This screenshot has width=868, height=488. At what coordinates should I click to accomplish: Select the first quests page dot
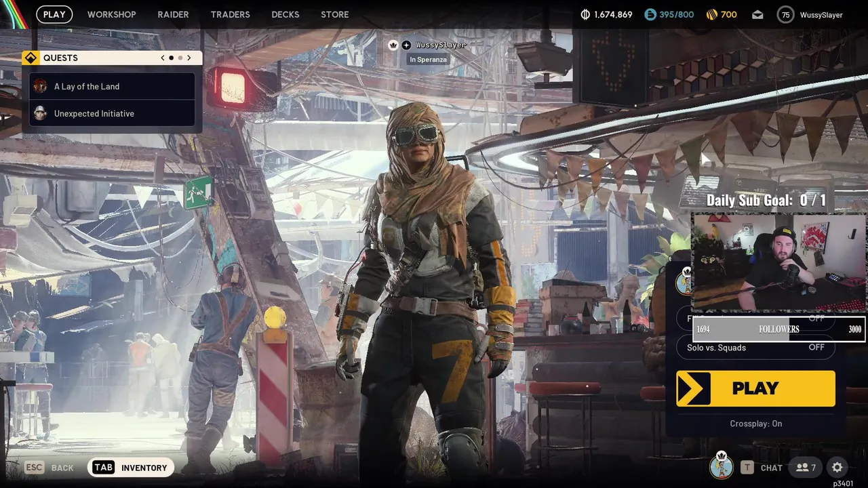[171, 58]
